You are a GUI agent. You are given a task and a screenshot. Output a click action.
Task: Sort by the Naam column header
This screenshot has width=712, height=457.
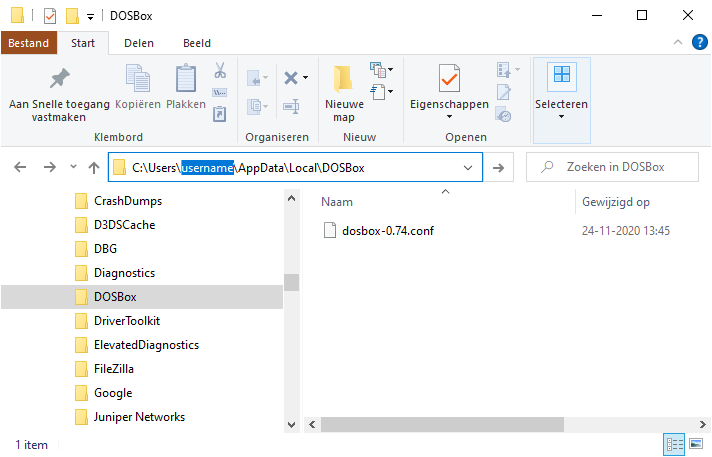click(336, 202)
